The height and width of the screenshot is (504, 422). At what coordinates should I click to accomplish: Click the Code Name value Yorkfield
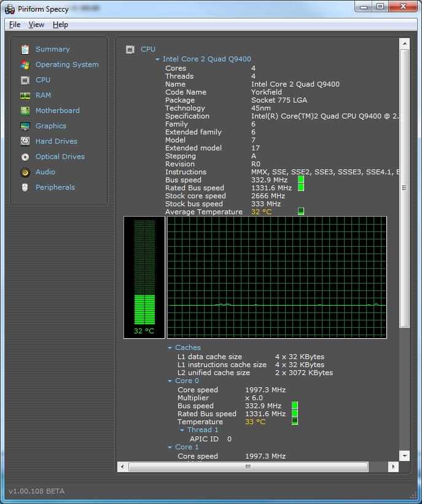pos(267,92)
